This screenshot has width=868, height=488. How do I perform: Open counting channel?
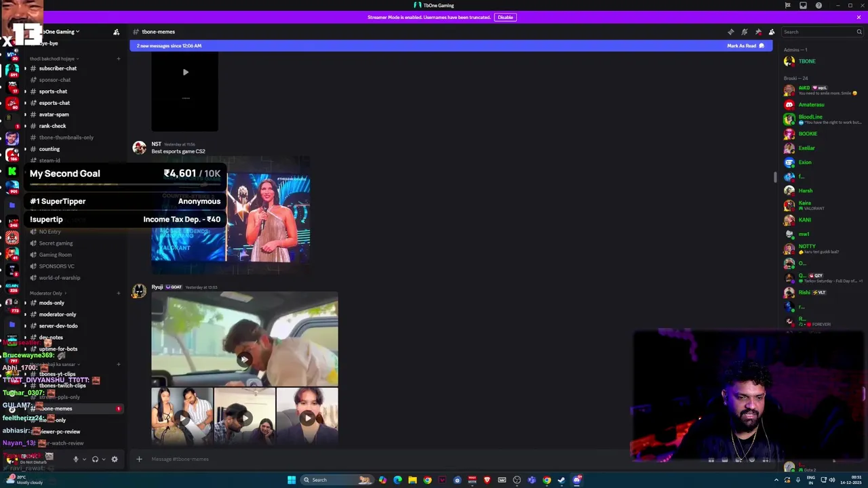tap(49, 149)
